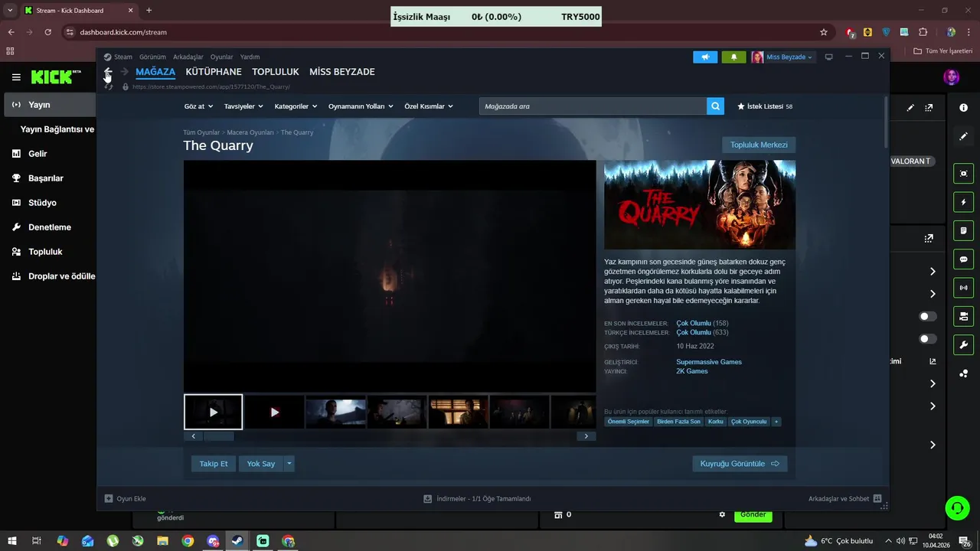Open the TOPLULUK tab

[276, 72]
